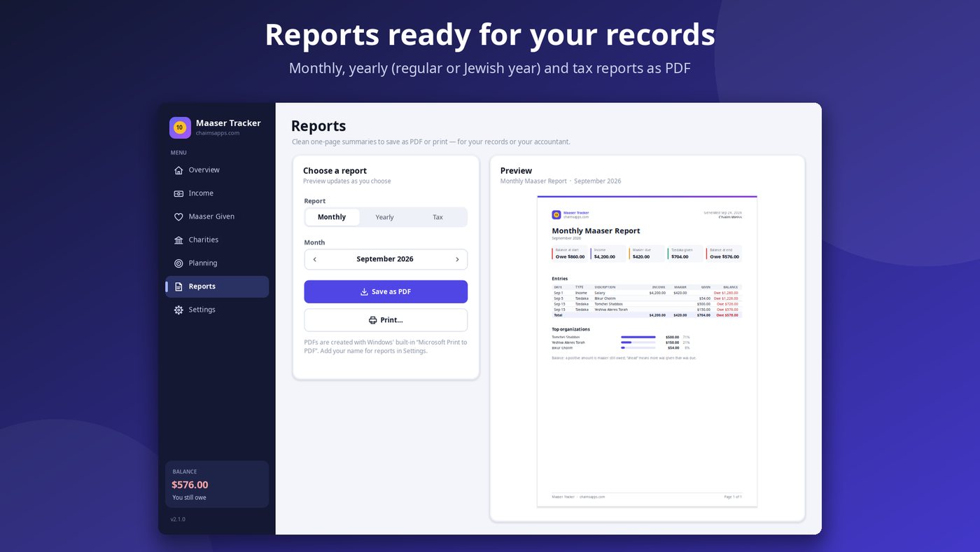
Task: Switch to the Yearly report type
Action: [x=384, y=217]
